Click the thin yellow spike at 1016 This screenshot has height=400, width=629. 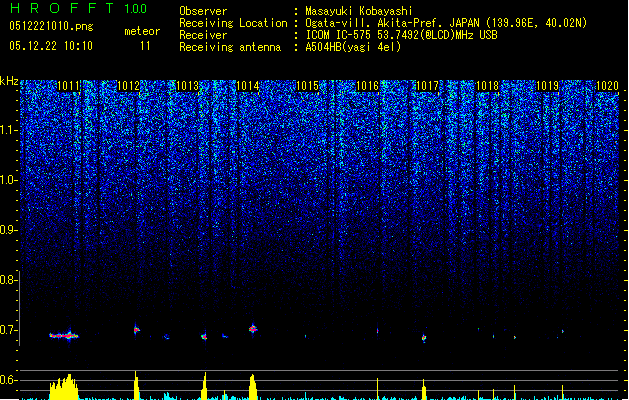377,389
